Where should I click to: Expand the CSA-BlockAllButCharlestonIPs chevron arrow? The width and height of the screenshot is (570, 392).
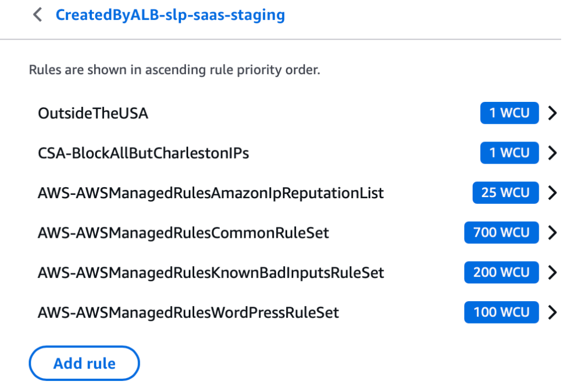pos(552,153)
